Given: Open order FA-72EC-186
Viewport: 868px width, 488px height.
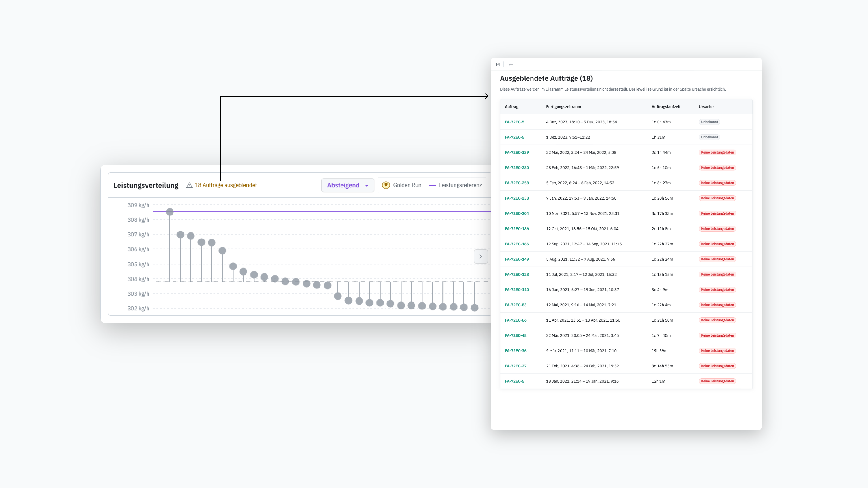Looking at the screenshot, I should [x=517, y=229].
